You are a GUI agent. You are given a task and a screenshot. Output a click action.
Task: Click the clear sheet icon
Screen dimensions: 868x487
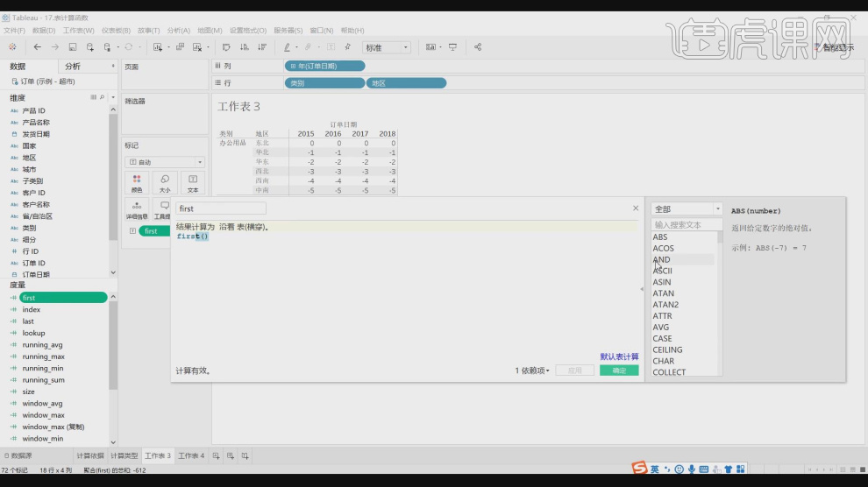click(197, 47)
